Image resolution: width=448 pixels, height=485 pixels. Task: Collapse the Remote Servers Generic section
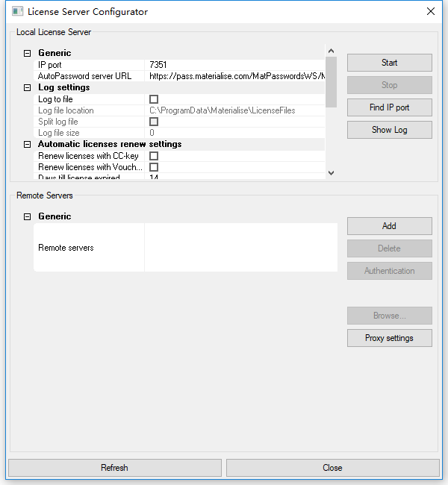(27, 216)
